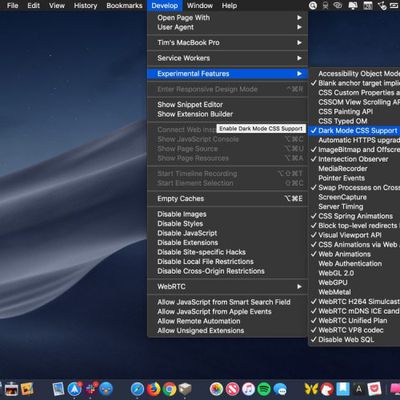The height and width of the screenshot is (400, 400).
Task: Open the Bookmarks menu
Action: click(x=124, y=6)
